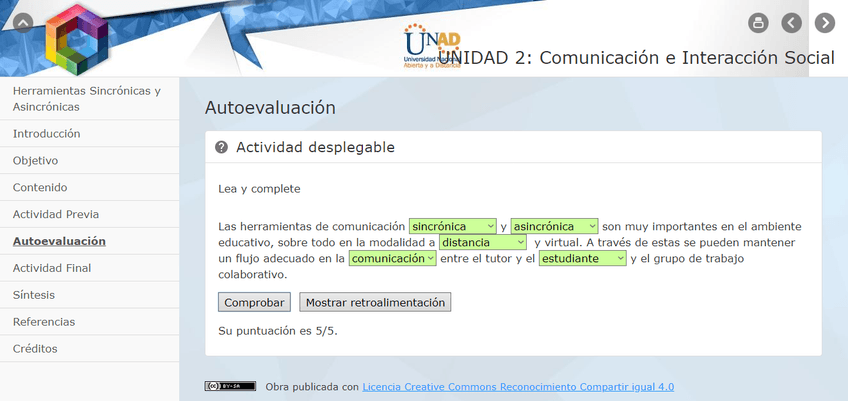The width and height of the screenshot is (848, 401).
Task: Open the 'distancia' dropdown
Action: [483, 242]
